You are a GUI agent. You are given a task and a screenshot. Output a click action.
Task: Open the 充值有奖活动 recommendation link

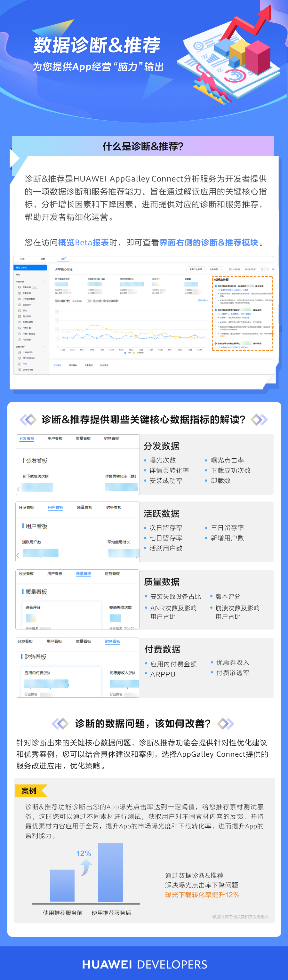(226, 347)
